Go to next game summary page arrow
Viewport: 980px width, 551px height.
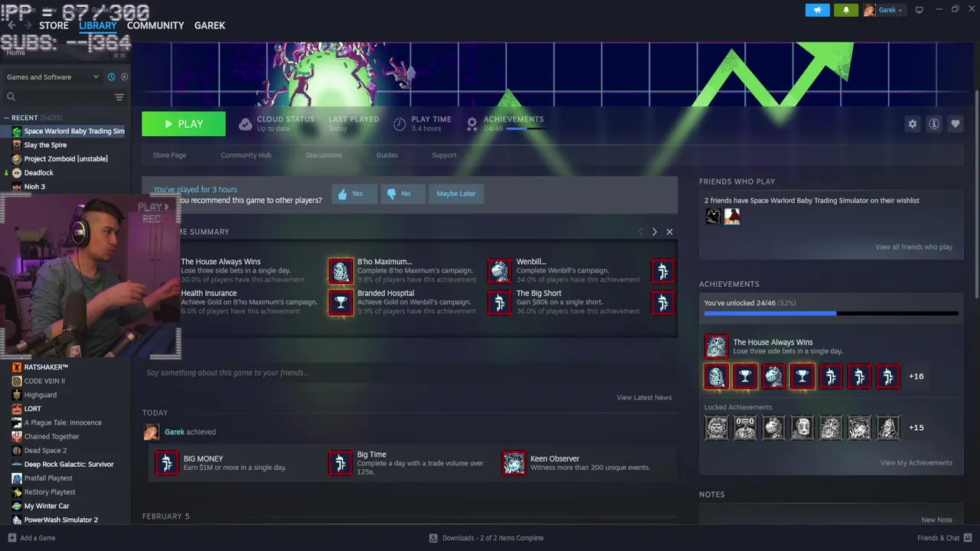(654, 232)
